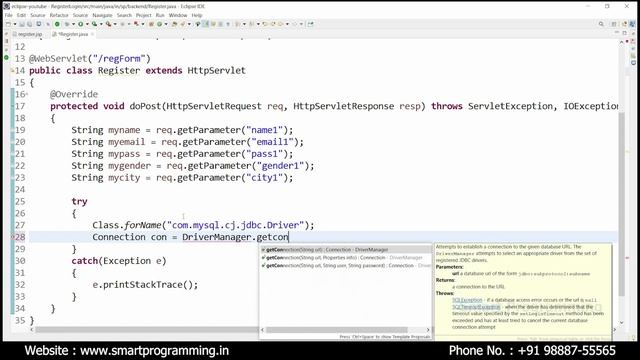Click the proposal list scroll right arrow
640x360 pixels.
tap(428, 330)
